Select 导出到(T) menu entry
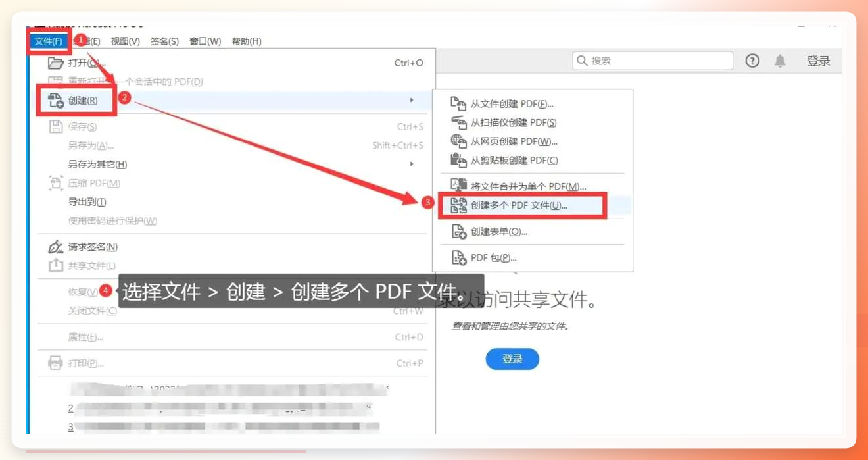 pos(87,202)
